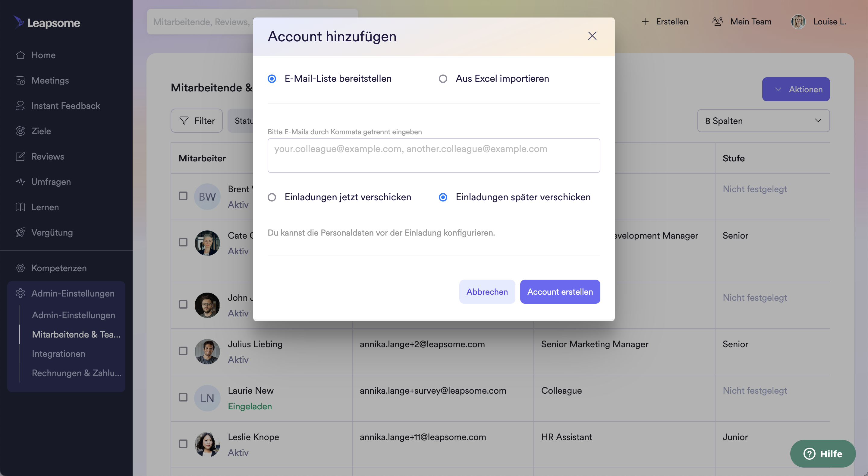Open Louise L. profile avatar
The image size is (868, 476).
tap(798, 22)
